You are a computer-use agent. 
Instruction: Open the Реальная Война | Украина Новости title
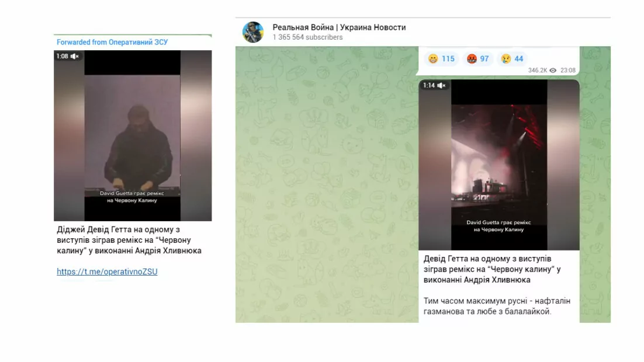tap(340, 27)
